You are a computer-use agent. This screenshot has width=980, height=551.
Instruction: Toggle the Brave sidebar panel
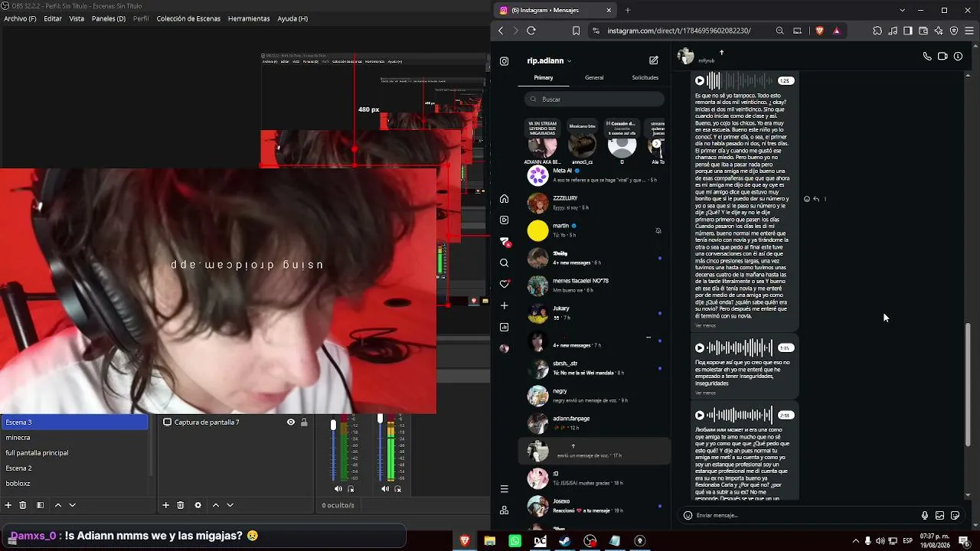tap(908, 31)
